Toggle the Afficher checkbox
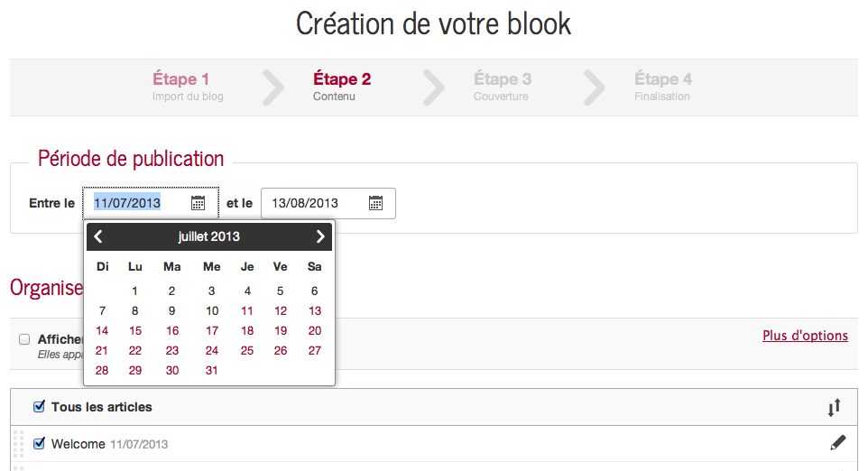Viewport: 868px width, 471px height. tap(24, 339)
